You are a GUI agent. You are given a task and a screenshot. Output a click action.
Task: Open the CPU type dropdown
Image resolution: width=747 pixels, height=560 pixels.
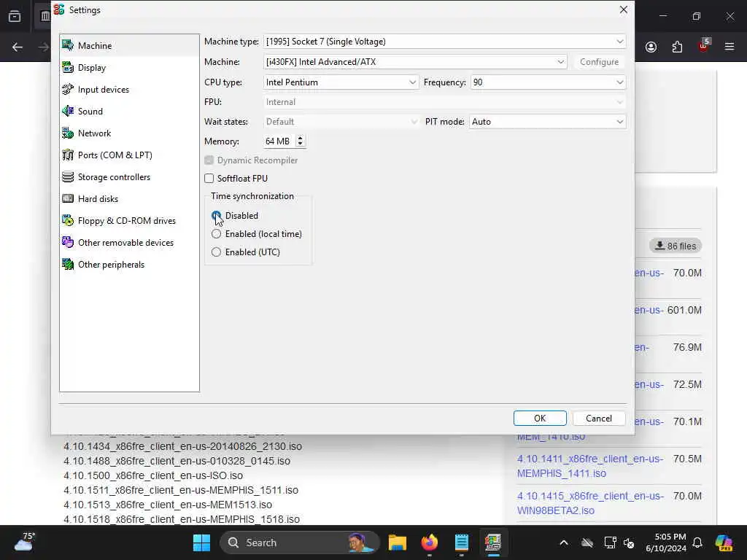tap(341, 82)
